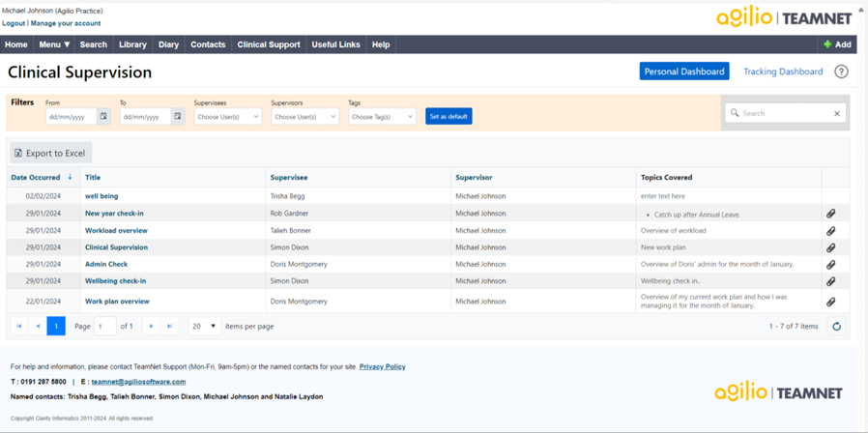Viewport: 868px width, 433px height.
Task: Click the Add plus button
Action: [x=837, y=44]
